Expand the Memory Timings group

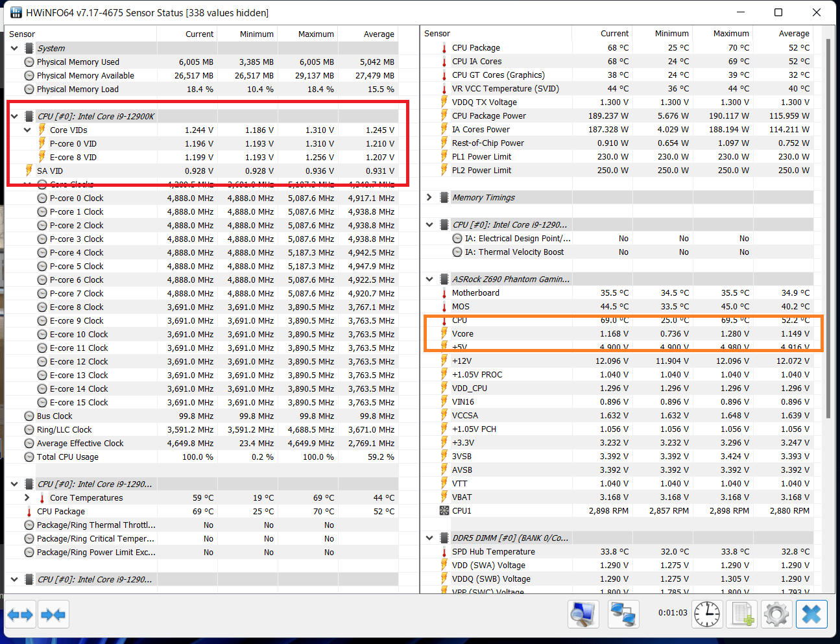429,198
